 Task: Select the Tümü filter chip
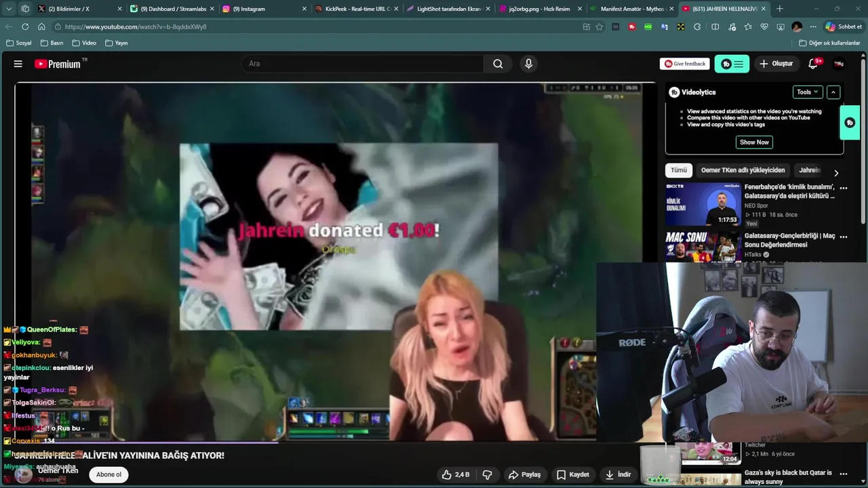(x=679, y=170)
